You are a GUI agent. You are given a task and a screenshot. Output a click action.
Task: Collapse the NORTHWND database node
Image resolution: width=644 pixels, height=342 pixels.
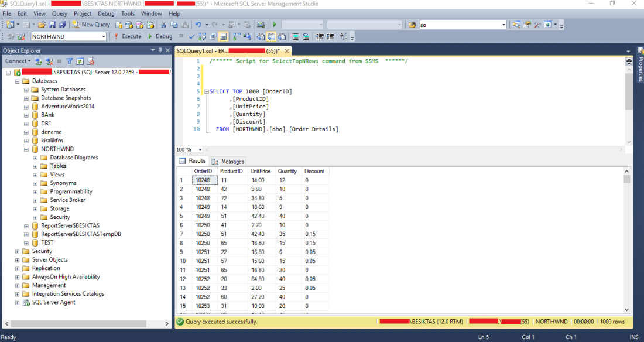(x=27, y=148)
